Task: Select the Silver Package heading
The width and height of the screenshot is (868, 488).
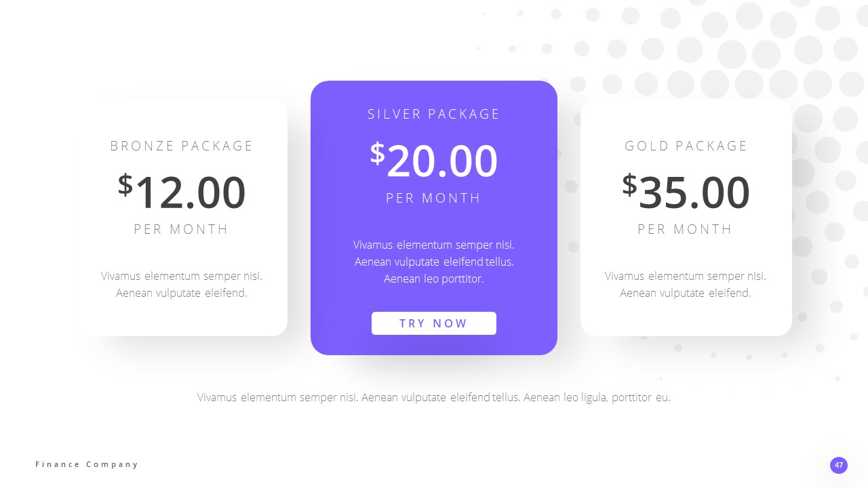Action: tap(434, 114)
